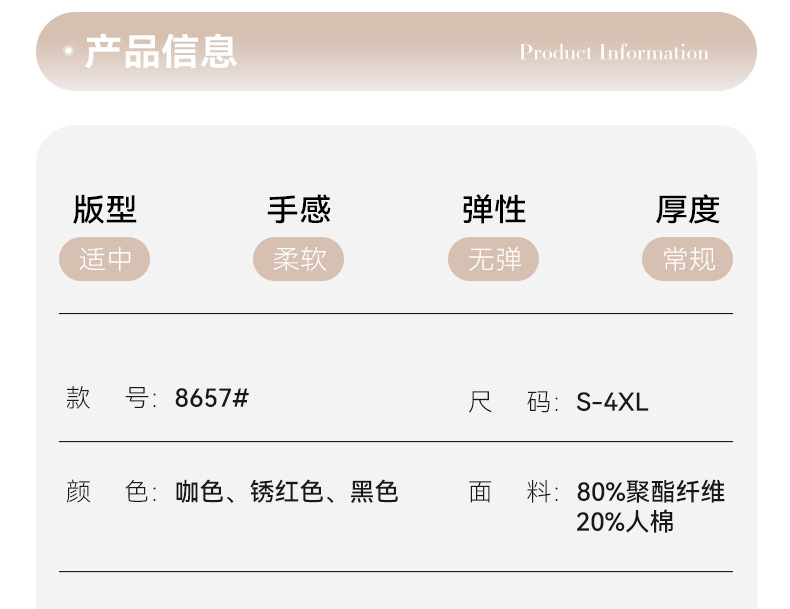
Task: Click the white dot before 产品信息
Action: click(69, 50)
